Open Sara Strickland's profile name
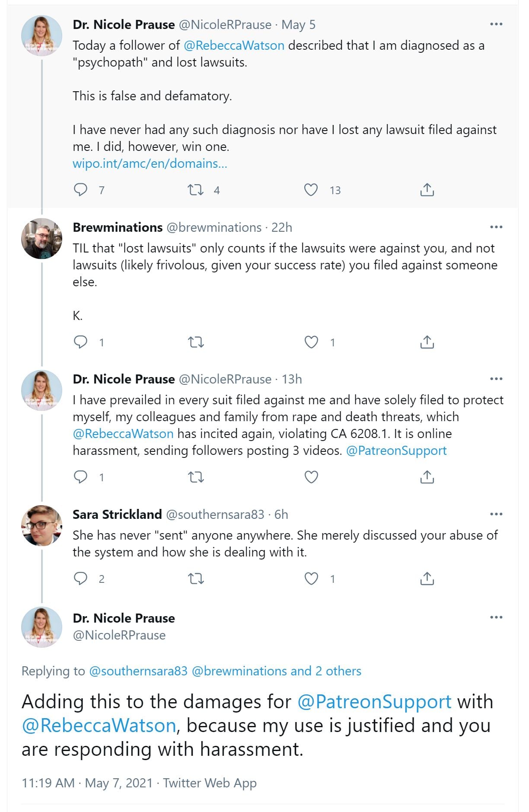Image resolution: width=529 pixels, height=812 pixels. coord(117,514)
